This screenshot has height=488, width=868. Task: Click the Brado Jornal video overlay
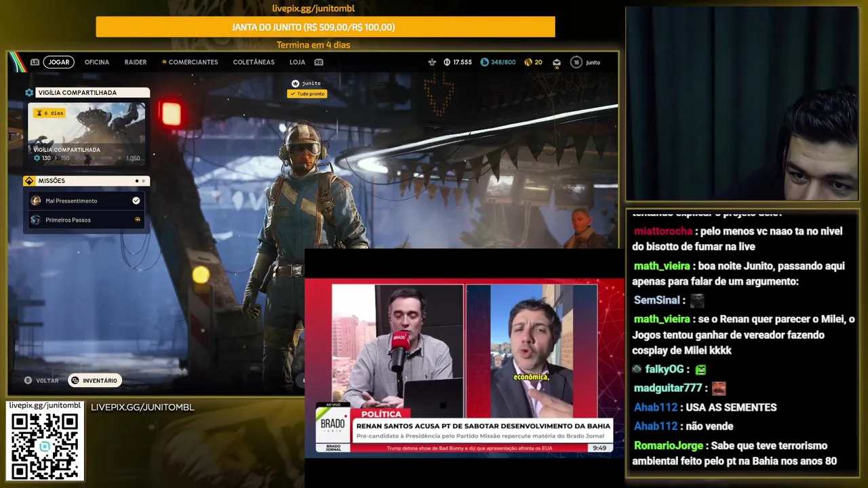(465, 369)
